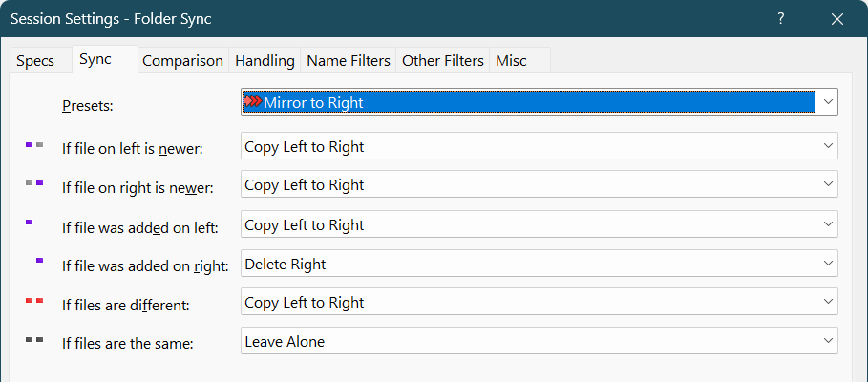The image size is (868, 382).
Task: Click the gray files-are-same icon
Action: click(x=34, y=339)
